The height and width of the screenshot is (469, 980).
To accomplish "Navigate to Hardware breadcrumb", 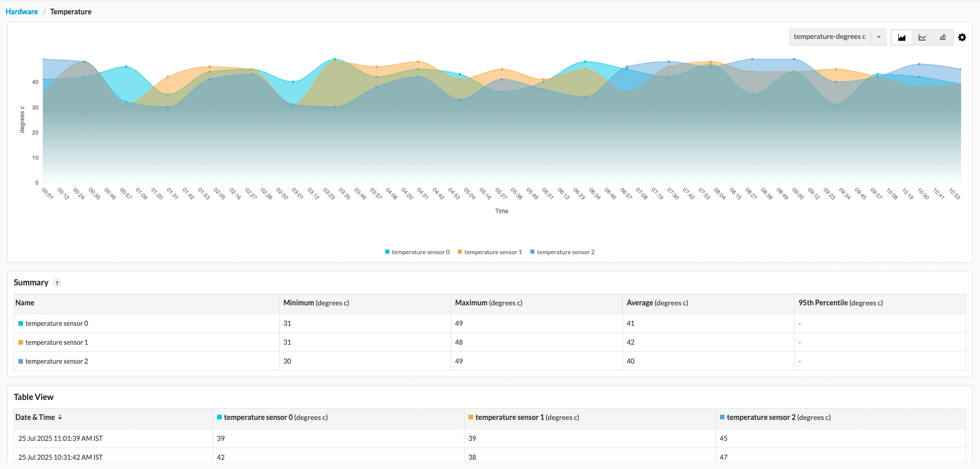I will (x=21, y=11).
